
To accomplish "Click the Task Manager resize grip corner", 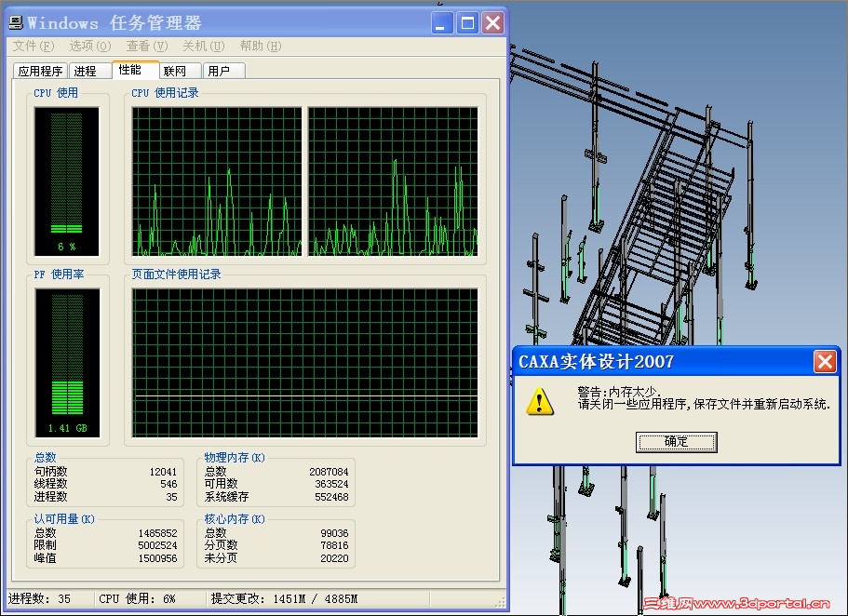I will click(x=500, y=602).
